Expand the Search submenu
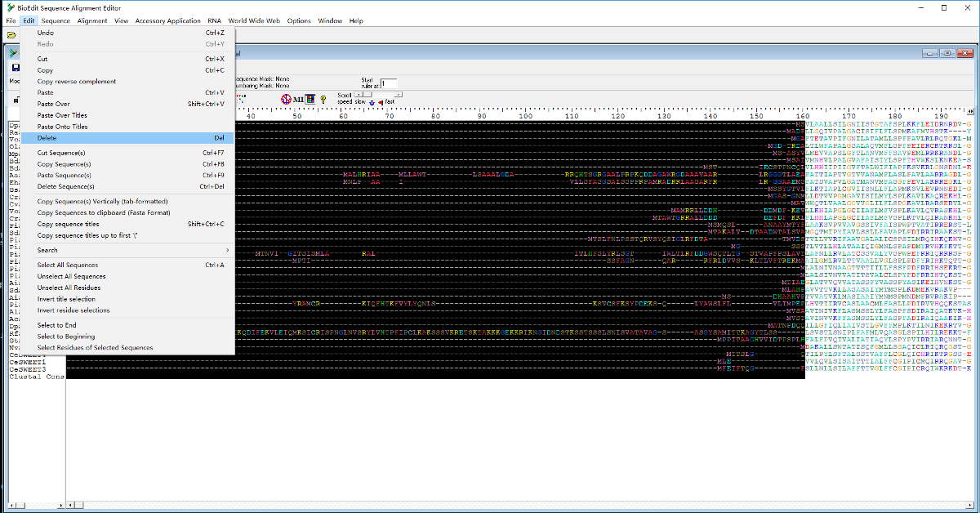The height and width of the screenshot is (513, 980). pos(131,250)
